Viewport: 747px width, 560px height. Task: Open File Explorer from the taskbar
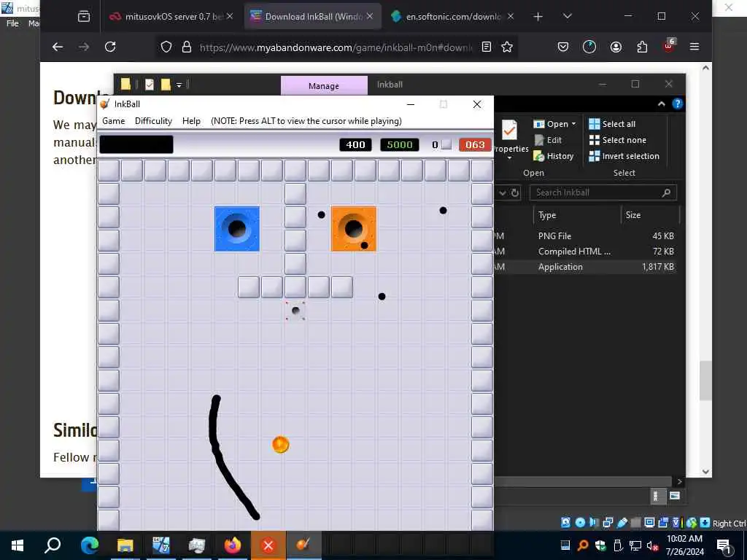click(x=125, y=545)
